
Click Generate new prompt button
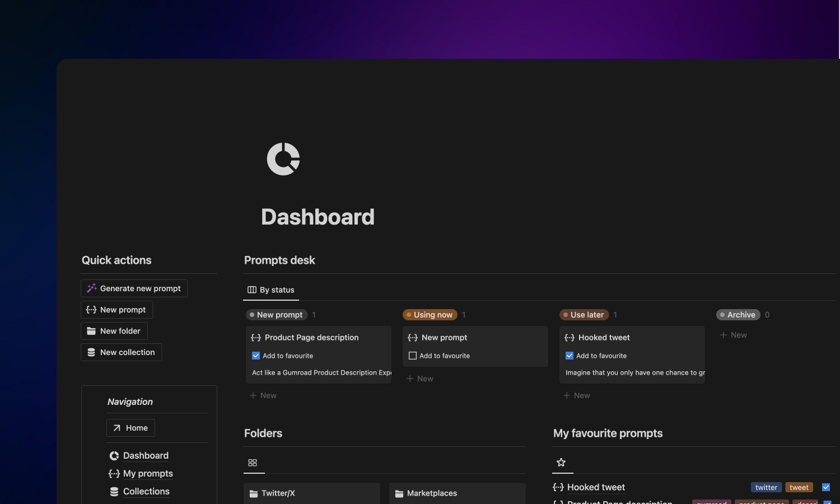pyautogui.click(x=134, y=288)
